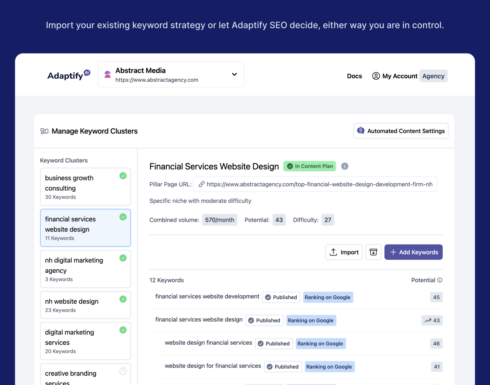Select the nh digital marketing agency cluster
490x385 pixels.
(x=85, y=269)
